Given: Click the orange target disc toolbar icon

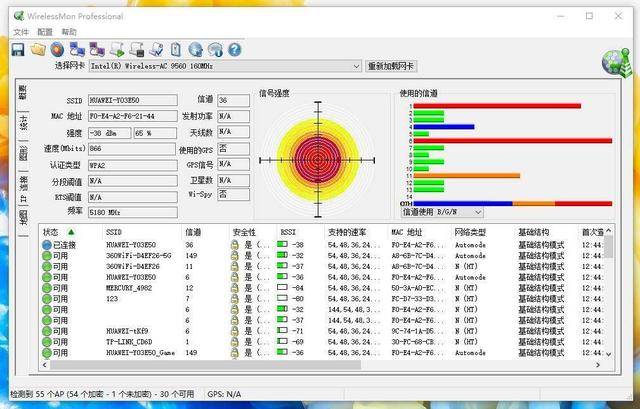Looking at the screenshot, I should (57, 50).
